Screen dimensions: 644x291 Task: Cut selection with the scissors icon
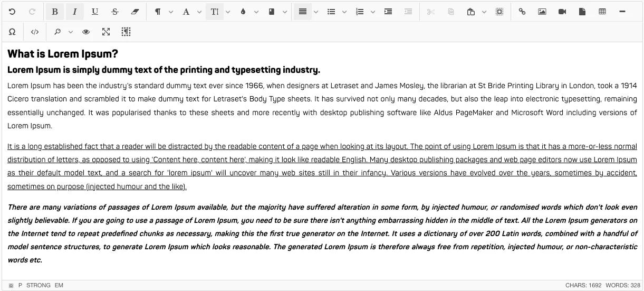(x=431, y=12)
